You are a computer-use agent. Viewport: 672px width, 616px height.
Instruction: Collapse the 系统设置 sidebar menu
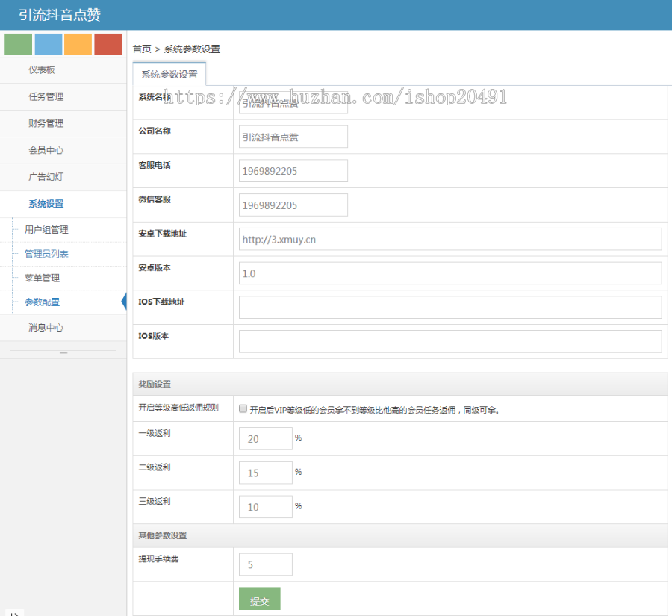(x=46, y=204)
